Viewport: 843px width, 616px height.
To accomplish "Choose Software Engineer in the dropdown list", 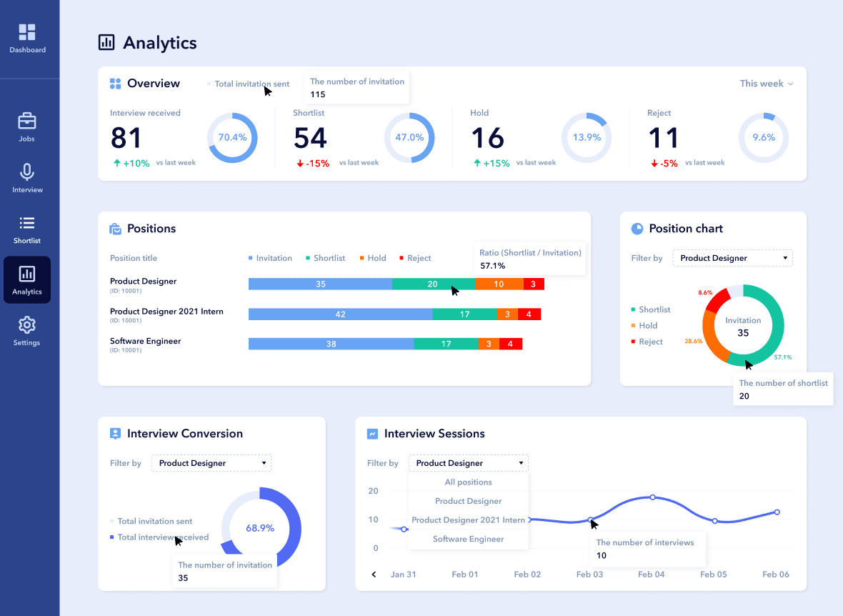I will coord(469,539).
